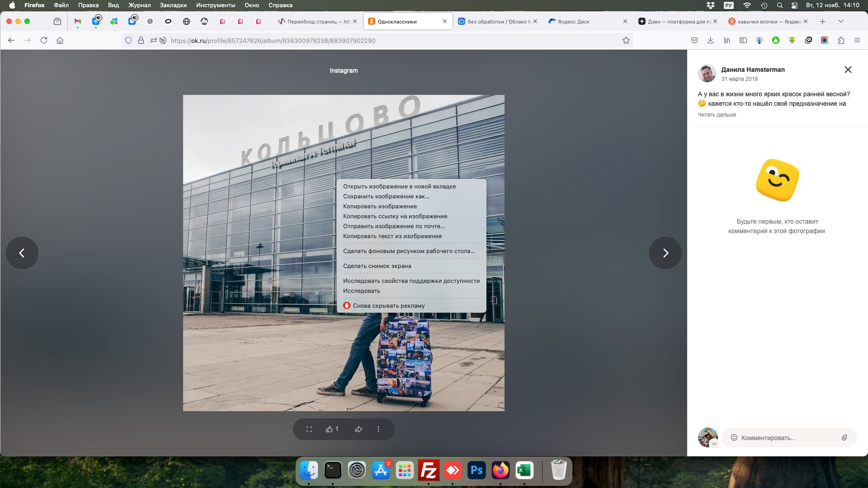Choose Отправить изображение по почте…
Image resolution: width=868 pixels, height=488 pixels.
tap(411, 226)
